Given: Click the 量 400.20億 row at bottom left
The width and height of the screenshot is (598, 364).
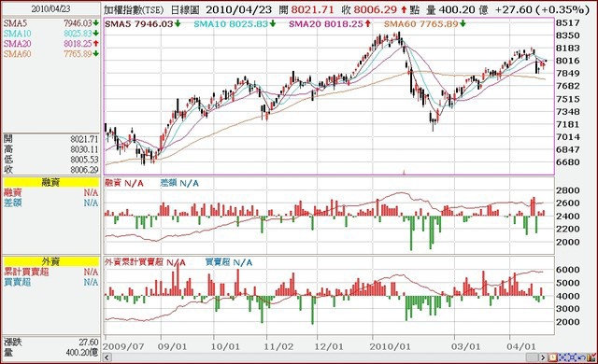Looking at the screenshot, I should pos(50,353).
